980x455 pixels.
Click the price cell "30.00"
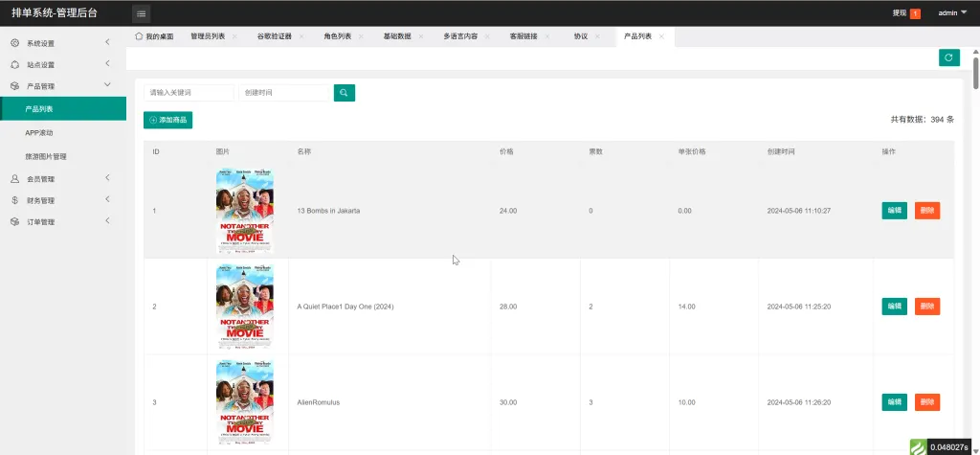tap(508, 402)
